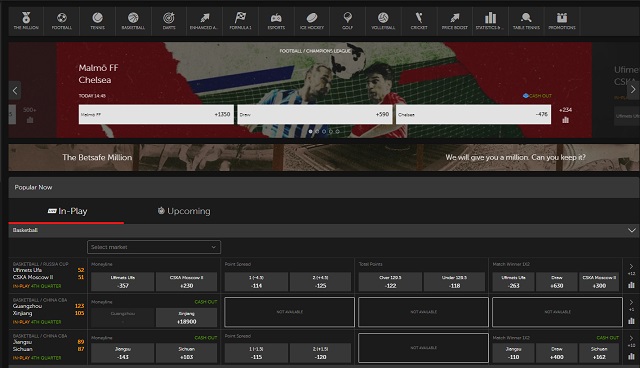Collapse the Basketball section chevron
Image resolution: width=640 pixels, height=368 pixels.
click(632, 231)
